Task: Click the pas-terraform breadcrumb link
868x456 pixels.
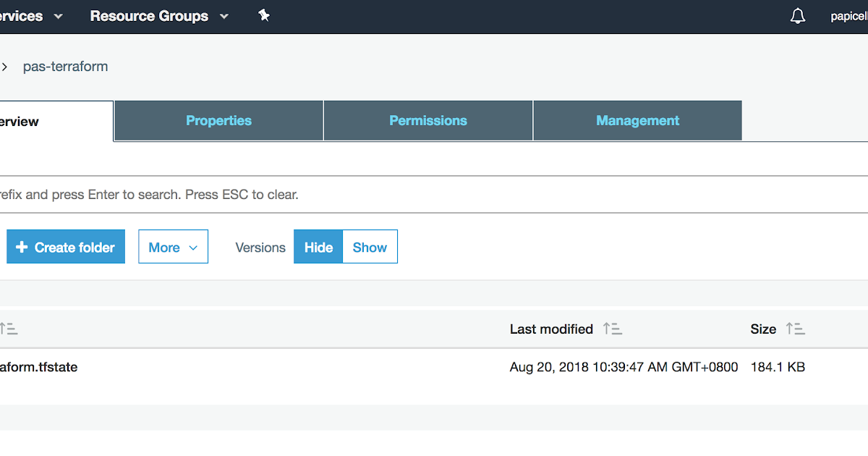Action: pos(65,66)
